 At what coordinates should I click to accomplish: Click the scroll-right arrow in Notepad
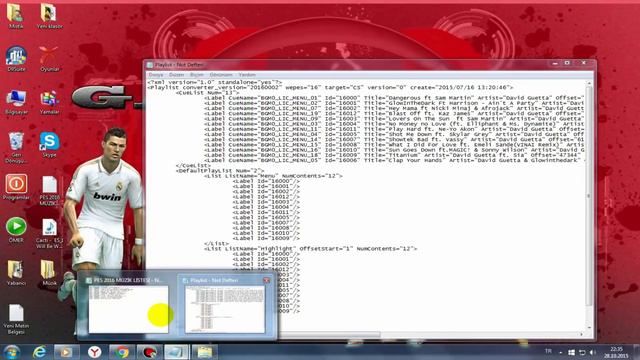(581, 335)
